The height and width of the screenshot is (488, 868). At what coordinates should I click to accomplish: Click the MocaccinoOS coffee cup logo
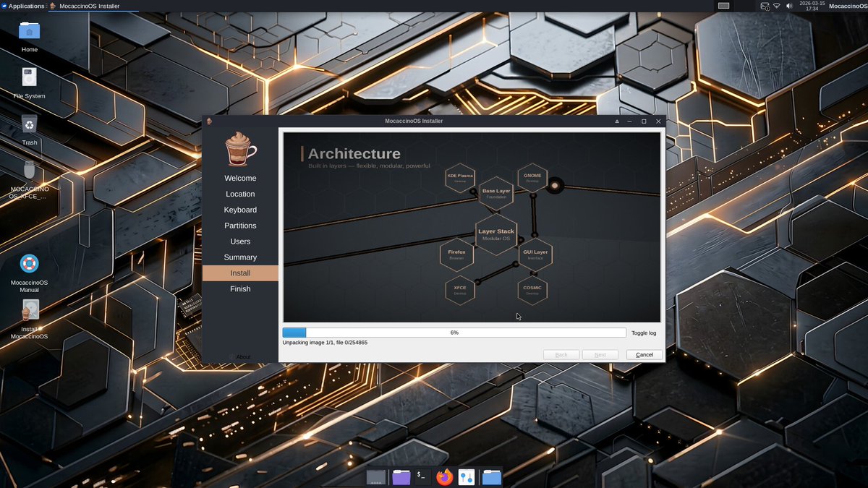click(x=240, y=150)
